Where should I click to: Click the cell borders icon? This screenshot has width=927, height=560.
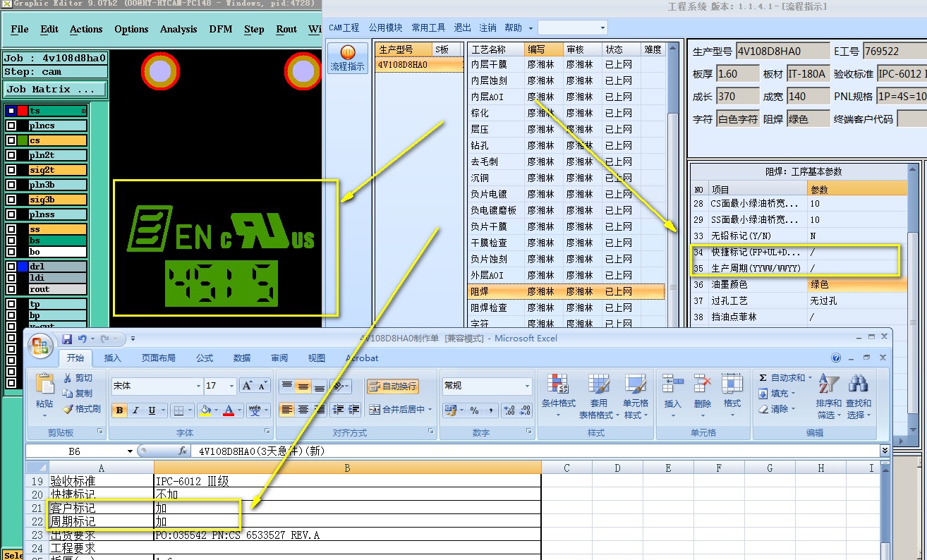point(178,410)
